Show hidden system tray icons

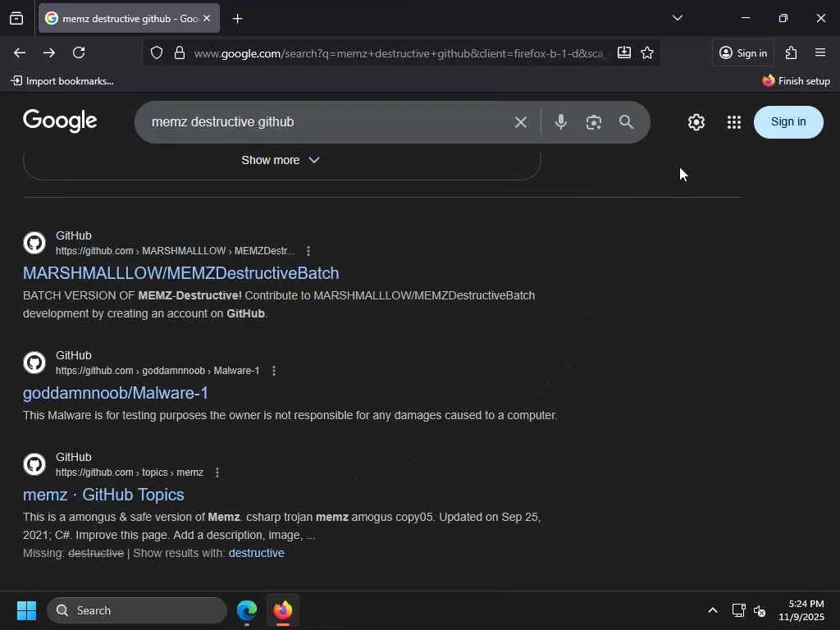coord(713,610)
